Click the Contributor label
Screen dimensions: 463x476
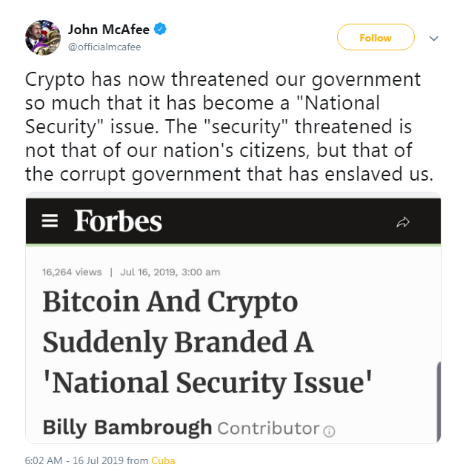pyautogui.click(x=269, y=428)
